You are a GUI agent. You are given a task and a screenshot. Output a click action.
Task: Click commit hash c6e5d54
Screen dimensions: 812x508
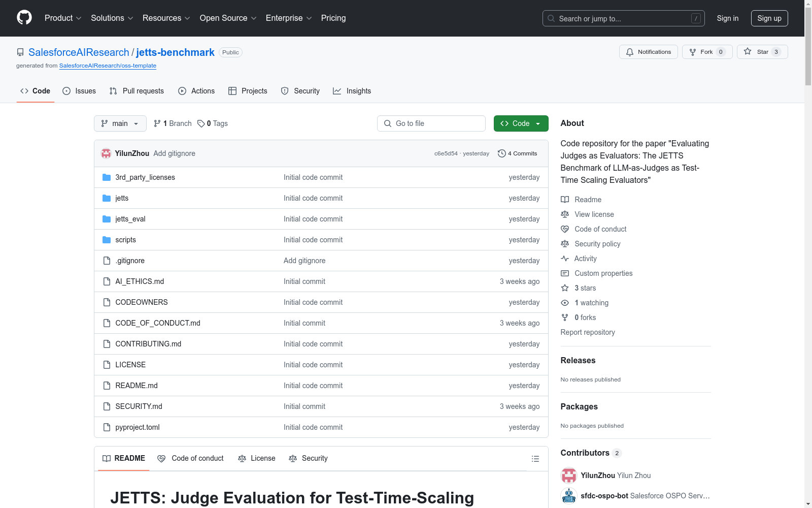pyautogui.click(x=446, y=153)
